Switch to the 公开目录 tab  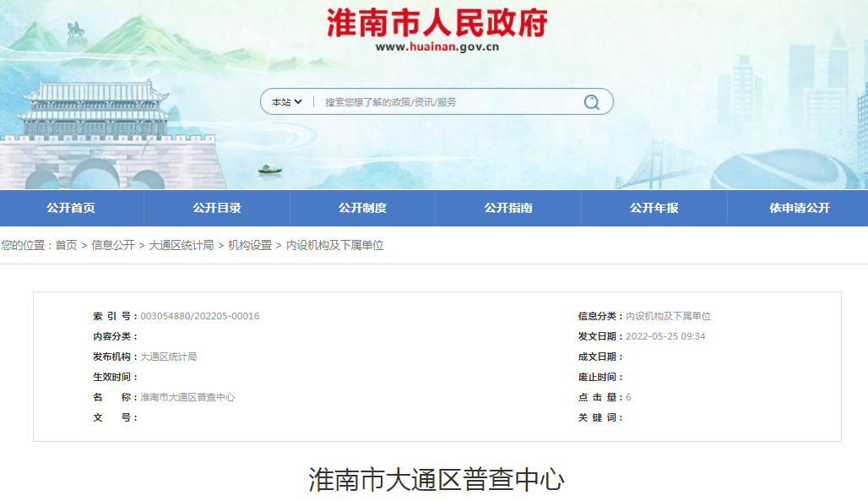217,207
